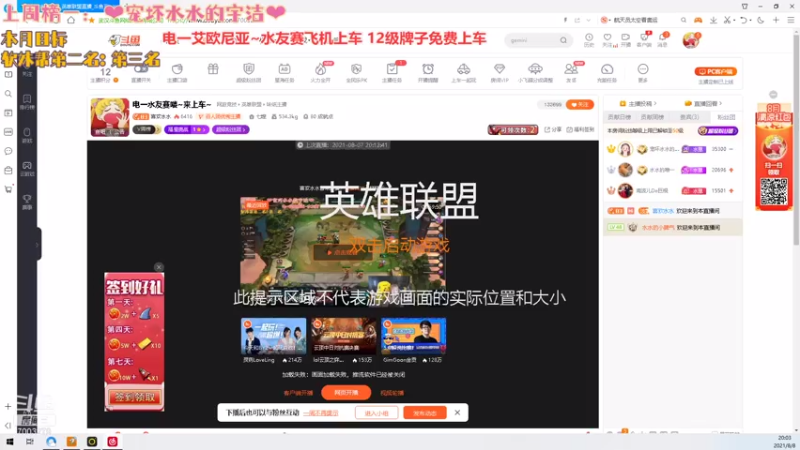Image resolution: width=800 pixels, height=450 pixels.
Task: Click the 发布动态 button
Action: pos(424,413)
